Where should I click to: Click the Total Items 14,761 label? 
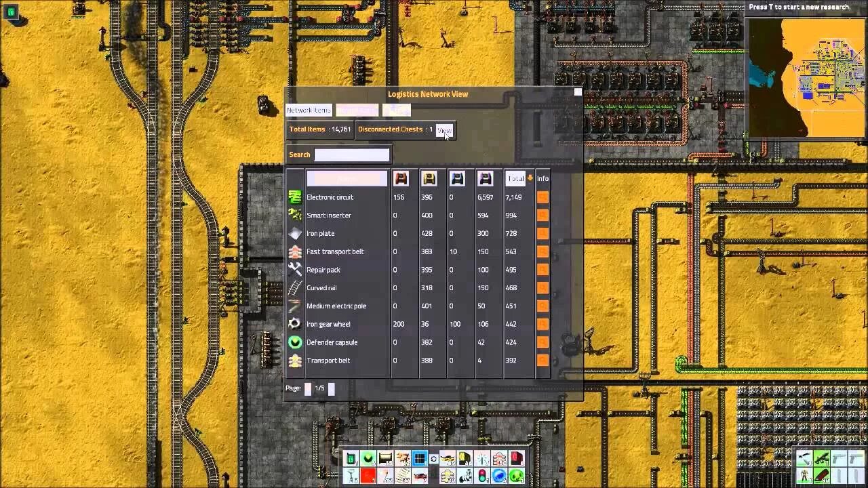click(x=320, y=129)
